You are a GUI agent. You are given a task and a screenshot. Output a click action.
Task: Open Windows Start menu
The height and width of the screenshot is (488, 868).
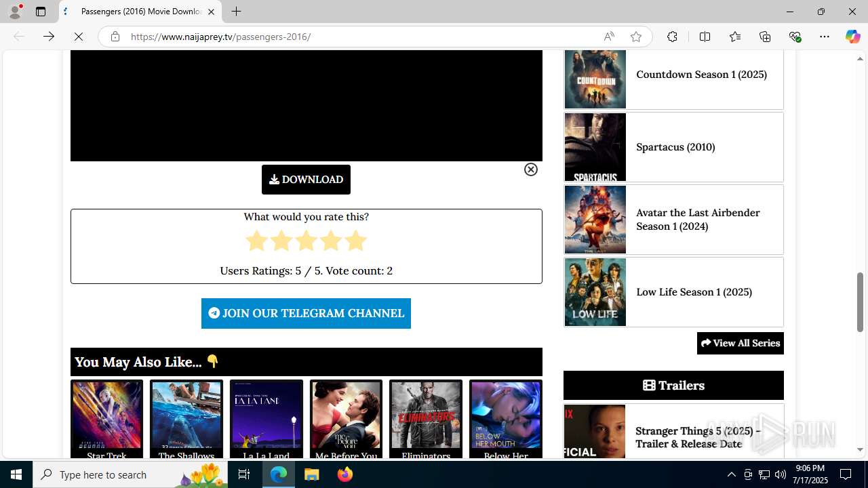[x=16, y=474]
